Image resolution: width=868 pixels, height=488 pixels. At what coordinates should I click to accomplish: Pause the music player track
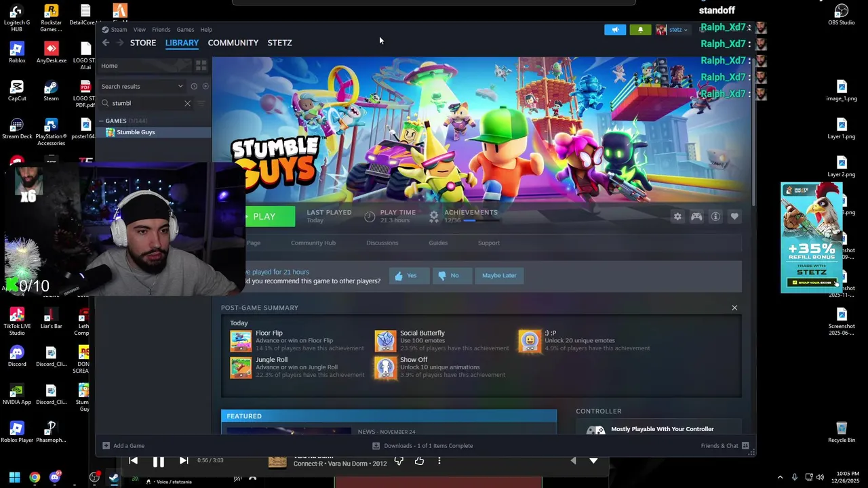158,462
